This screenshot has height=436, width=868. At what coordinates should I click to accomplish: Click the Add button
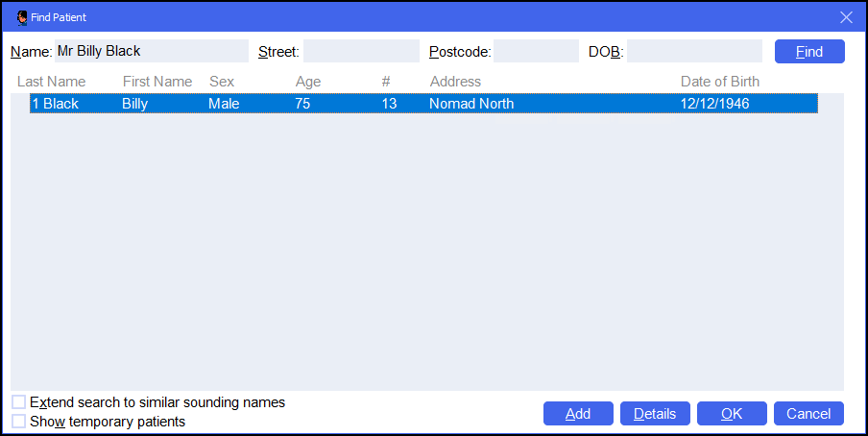(578, 414)
